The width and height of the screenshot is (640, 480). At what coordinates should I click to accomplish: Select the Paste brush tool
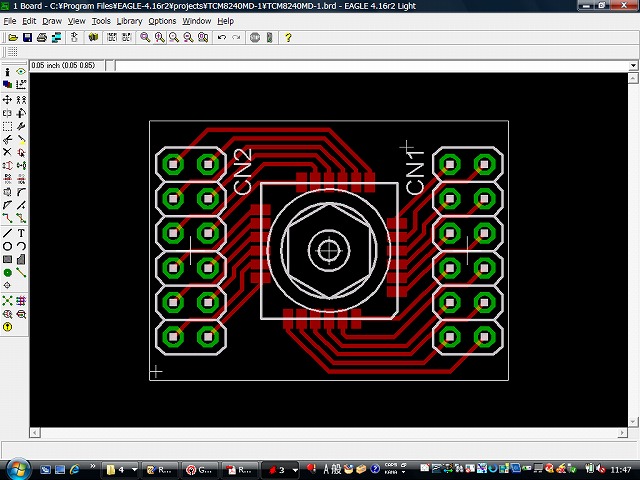point(21,140)
